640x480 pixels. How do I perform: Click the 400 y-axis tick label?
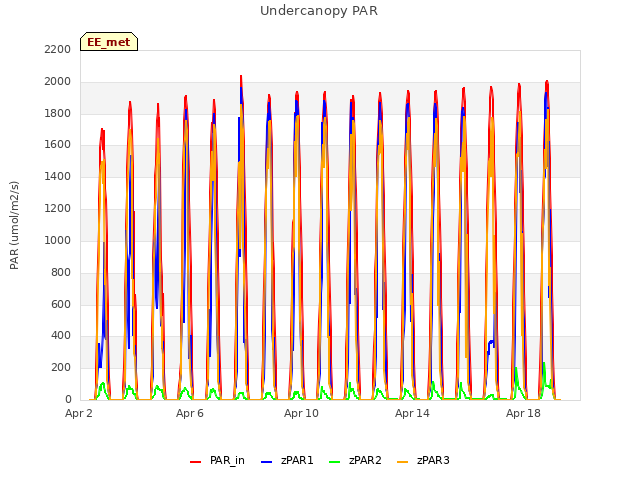(x=61, y=336)
